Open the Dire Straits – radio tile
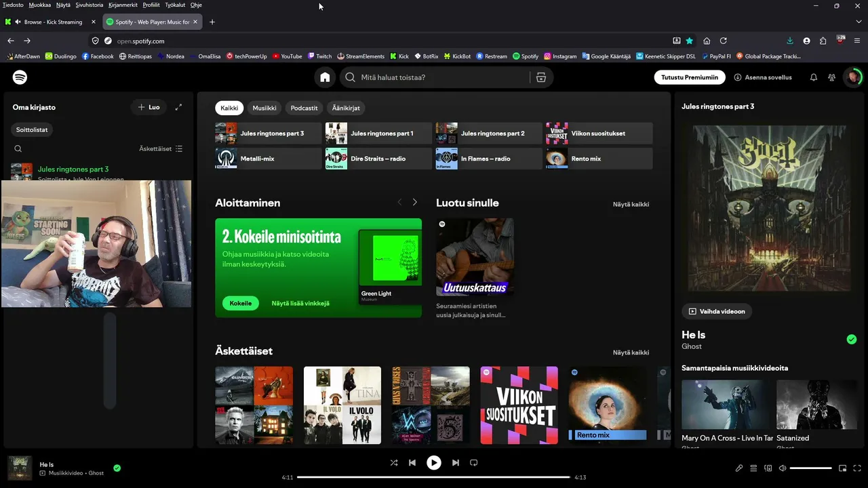The image size is (868, 488). 378,159
